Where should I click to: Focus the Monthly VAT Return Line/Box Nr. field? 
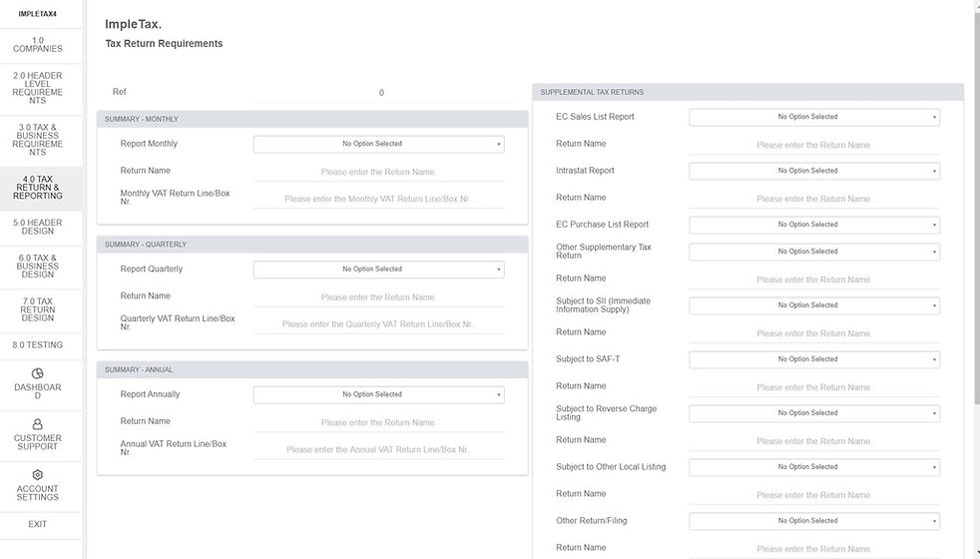tap(378, 199)
